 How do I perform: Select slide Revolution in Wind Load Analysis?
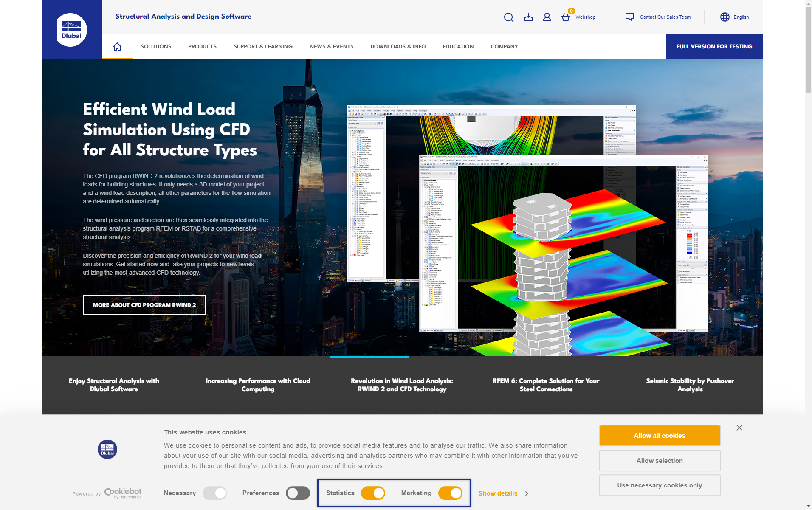[x=402, y=385]
